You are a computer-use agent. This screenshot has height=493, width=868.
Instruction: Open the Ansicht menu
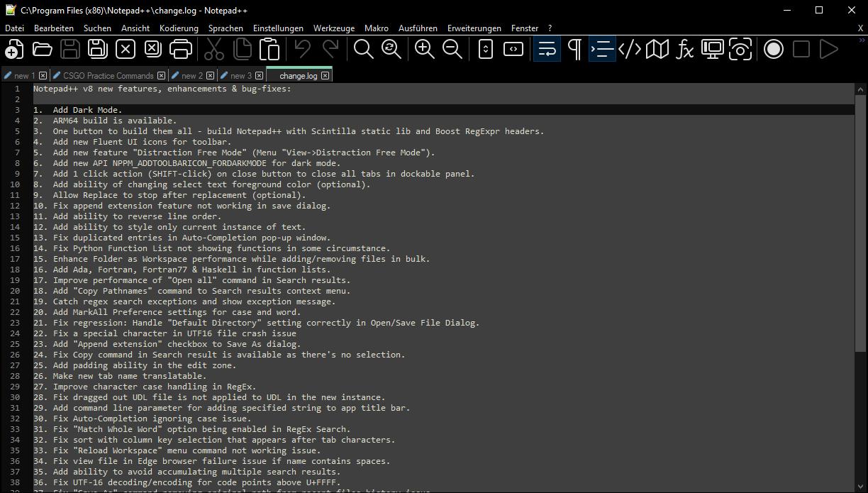coord(135,28)
